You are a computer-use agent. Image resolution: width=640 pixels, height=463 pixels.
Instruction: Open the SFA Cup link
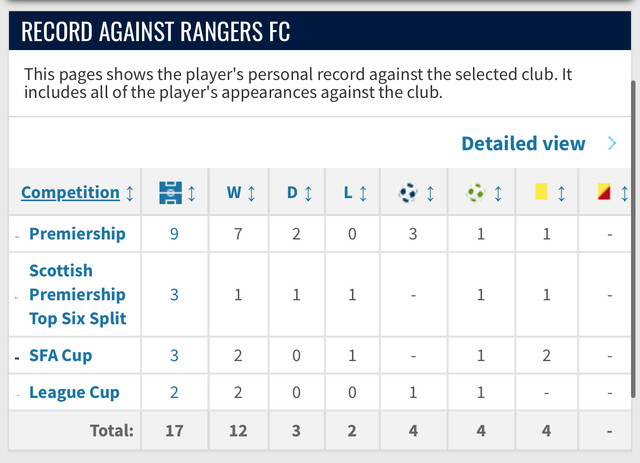tap(60, 355)
